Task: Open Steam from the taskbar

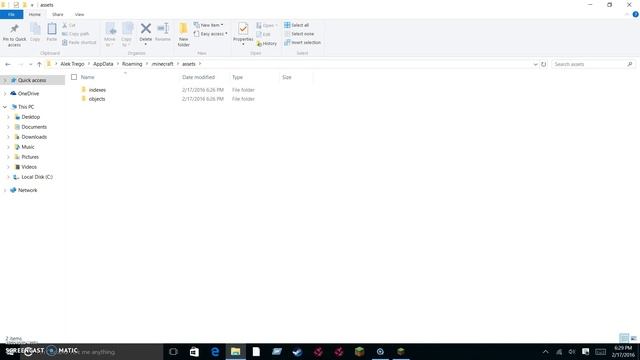Action: click(x=297, y=351)
